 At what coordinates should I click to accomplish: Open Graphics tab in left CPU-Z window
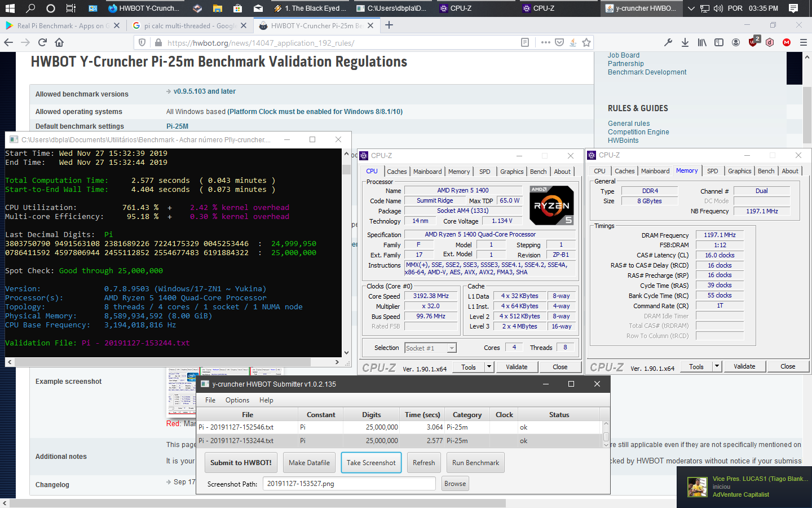(x=511, y=172)
